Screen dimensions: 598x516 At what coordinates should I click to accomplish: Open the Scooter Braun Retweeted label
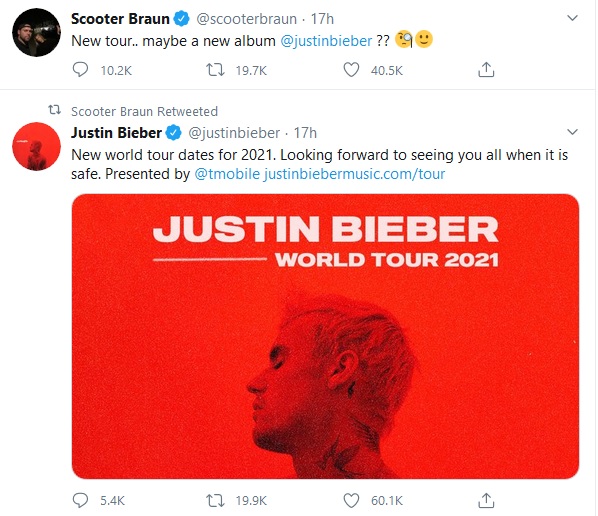tap(144, 111)
